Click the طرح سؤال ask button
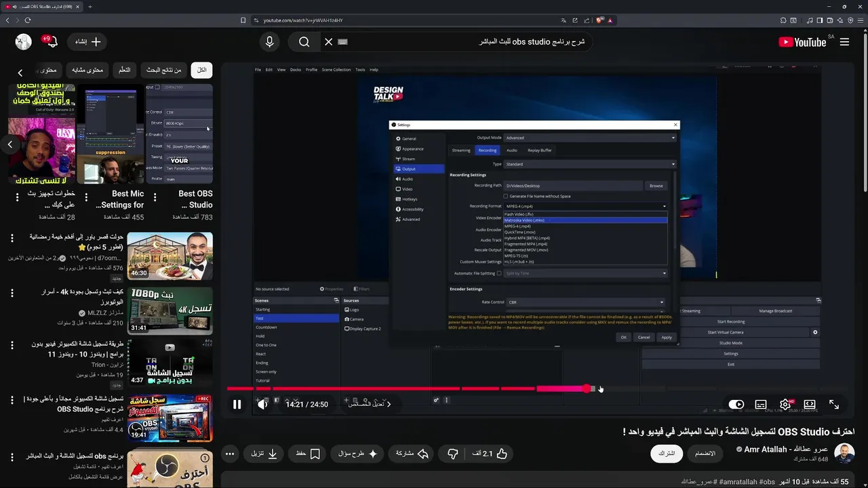 pyautogui.click(x=358, y=453)
